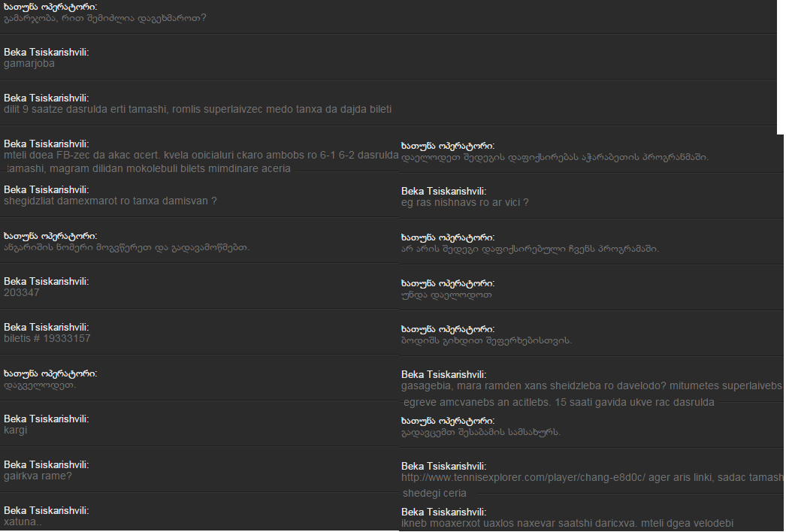Select operator message "დაგველოდეთ."

40,385
